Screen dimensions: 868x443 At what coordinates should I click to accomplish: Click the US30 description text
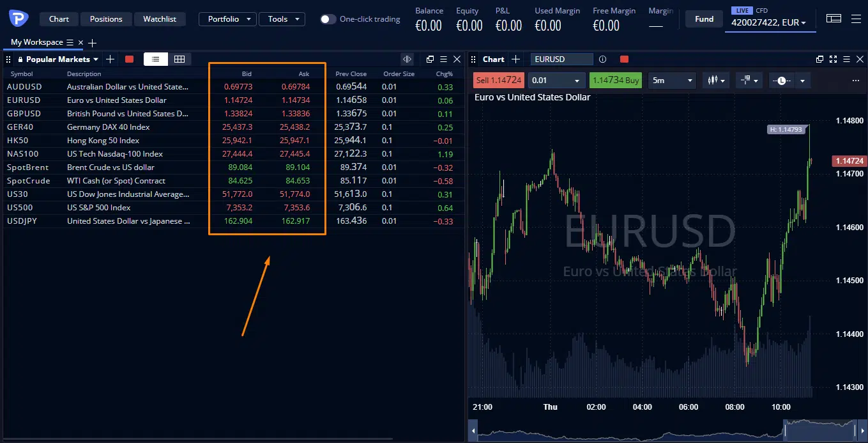click(x=128, y=194)
